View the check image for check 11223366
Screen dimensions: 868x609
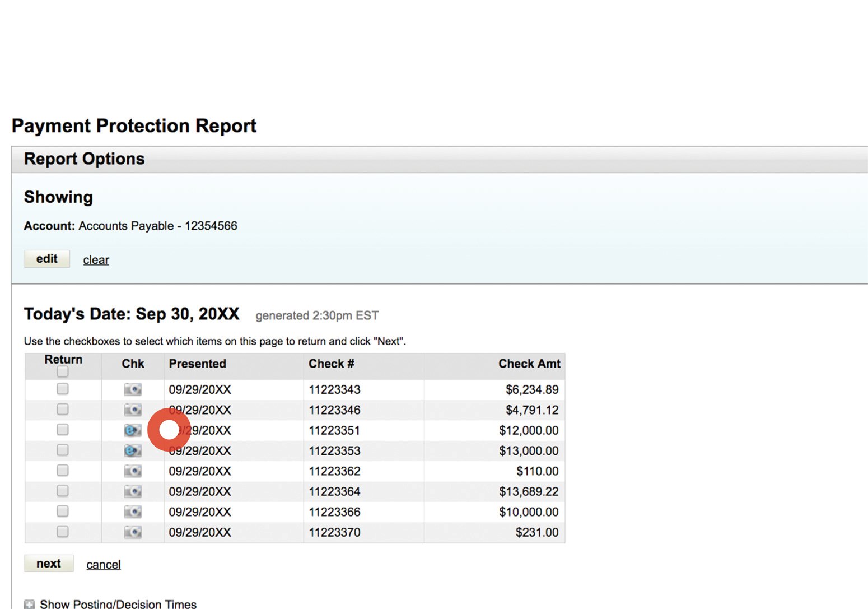click(x=133, y=512)
